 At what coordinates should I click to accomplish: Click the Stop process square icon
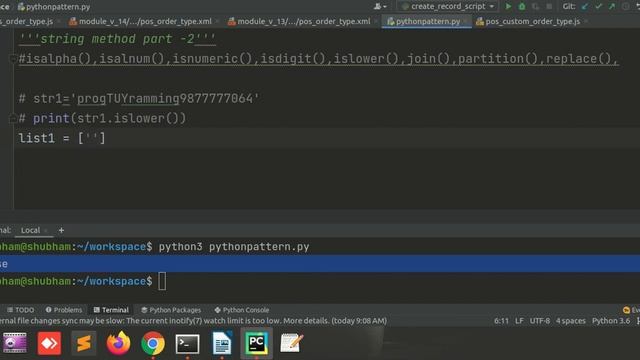click(549, 7)
